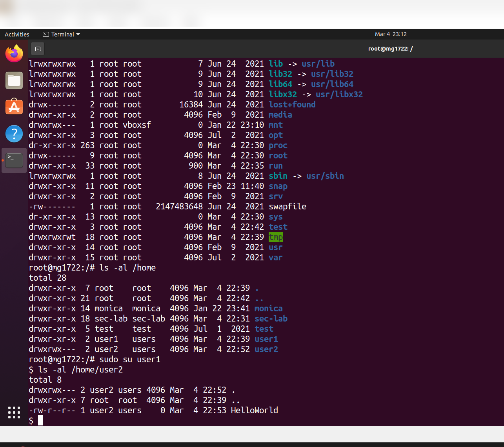Viewport: 504px width, 447px height.
Task: Click the 'usr/libx32' symlink target
Action: click(x=339, y=94)
